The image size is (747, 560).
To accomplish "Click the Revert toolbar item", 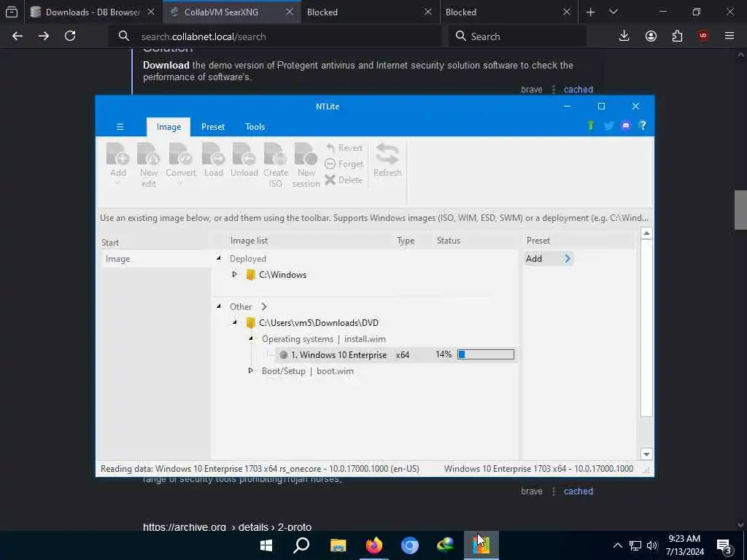I will pyautogui.click(x=344, y=148).
